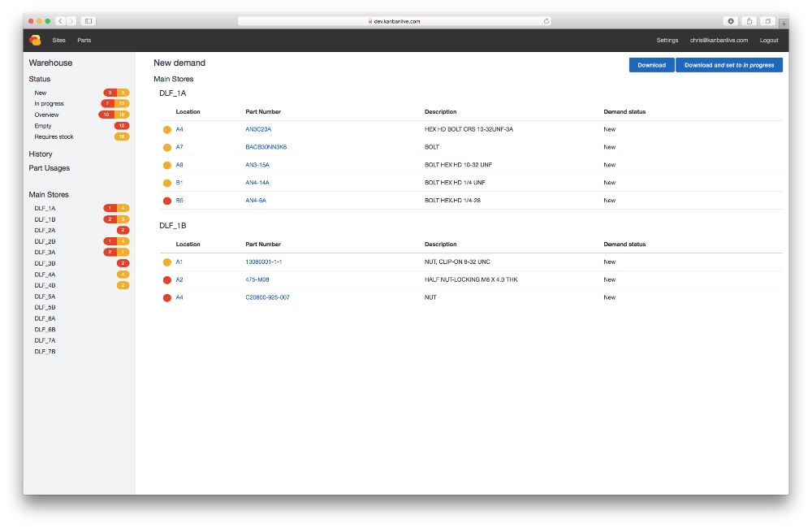Open part number AN3C23A
Image resolution: width=812 pixels, height=528 pixels.
click(x=257, y=129)
